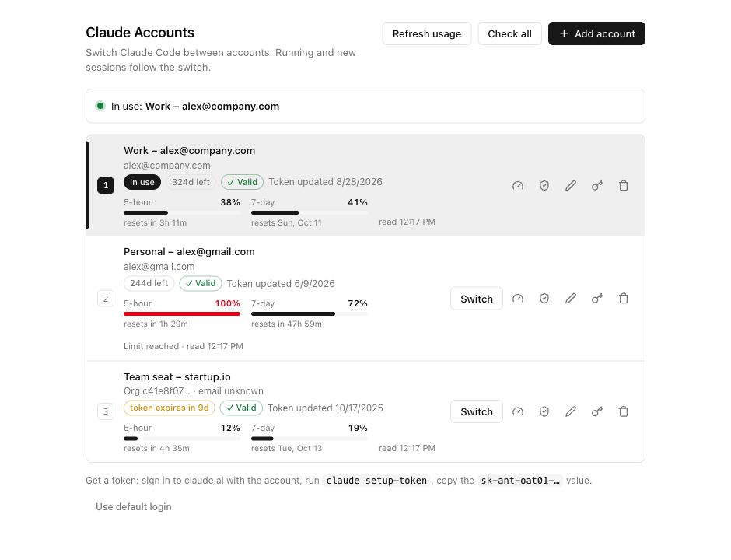731x560 pixels.
Task: Refresh usage gauge icon for Personal account
Action: point(517,299)
